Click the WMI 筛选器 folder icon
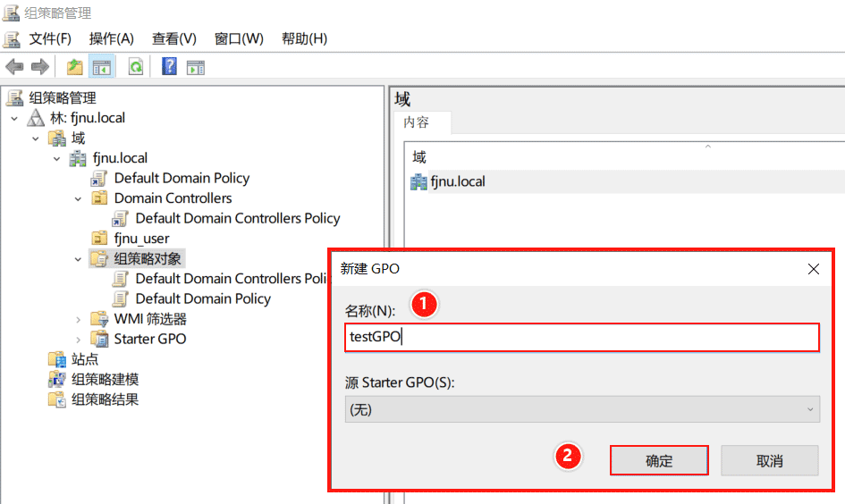Viewport: 845px width, 504px height. pyautogui.click(x=99, y=319)
